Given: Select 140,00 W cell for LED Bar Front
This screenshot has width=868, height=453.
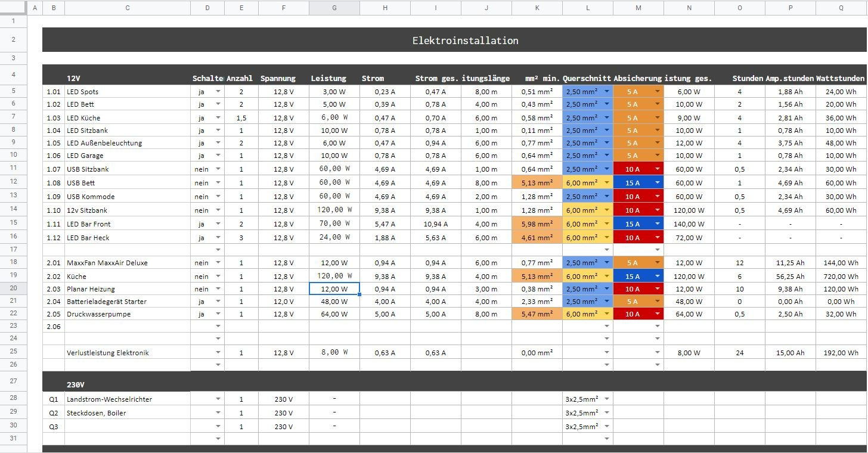Looking at the screenshot, I should coord(689,224).
